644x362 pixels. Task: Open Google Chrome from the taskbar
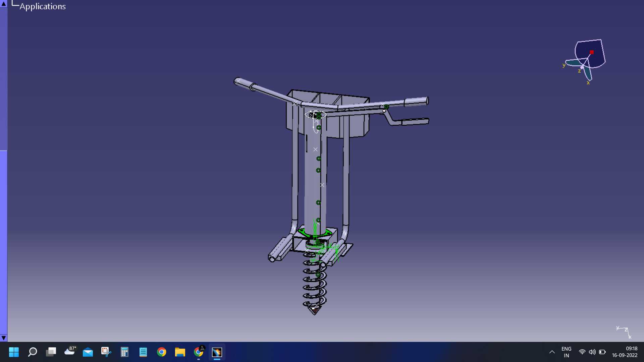click(162, 352)
